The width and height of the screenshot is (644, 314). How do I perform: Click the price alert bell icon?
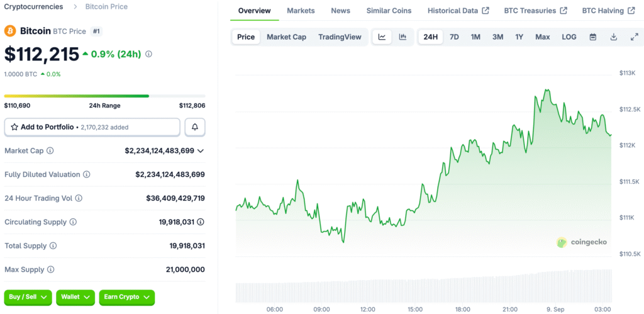pyautogui.click(x=195, y=127)
